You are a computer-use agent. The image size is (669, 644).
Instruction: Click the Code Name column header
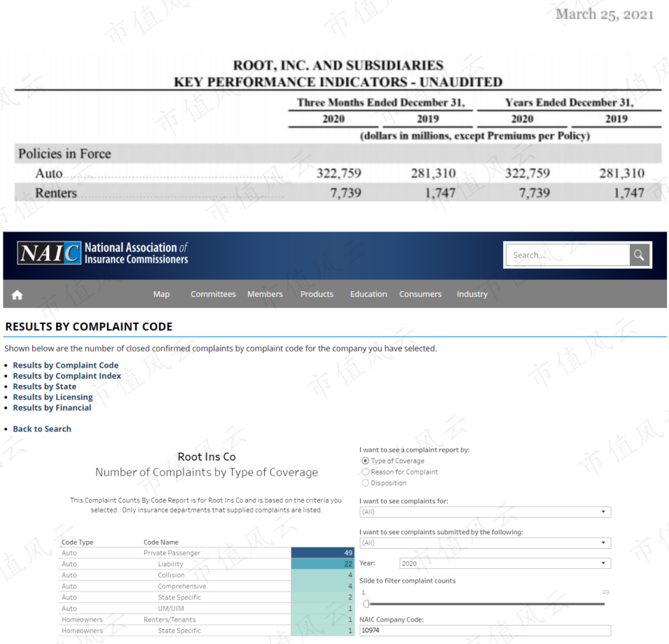tap(161, 542)
